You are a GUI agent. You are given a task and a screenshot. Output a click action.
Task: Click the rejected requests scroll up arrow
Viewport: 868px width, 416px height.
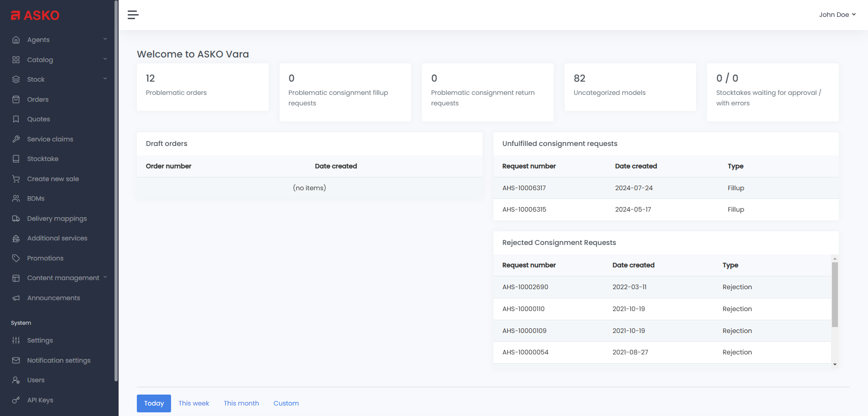835,258
